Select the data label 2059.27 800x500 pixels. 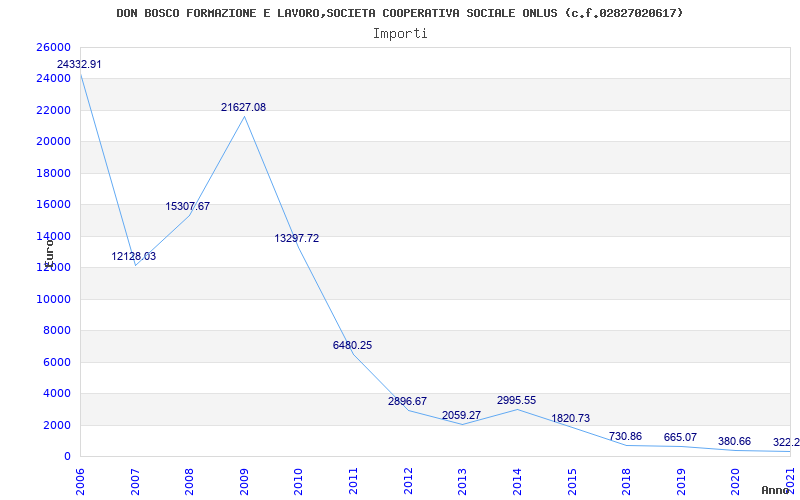[x=461, y=415]
